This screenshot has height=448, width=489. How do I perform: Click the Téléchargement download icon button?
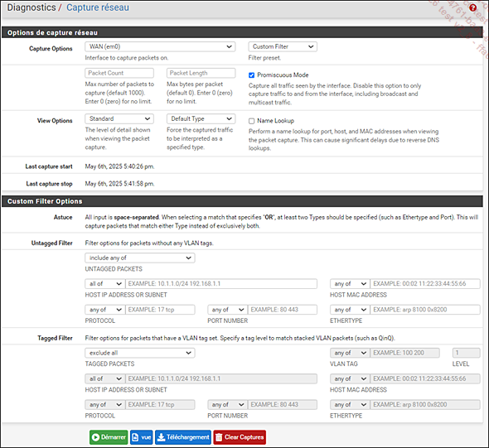point(183,437)
